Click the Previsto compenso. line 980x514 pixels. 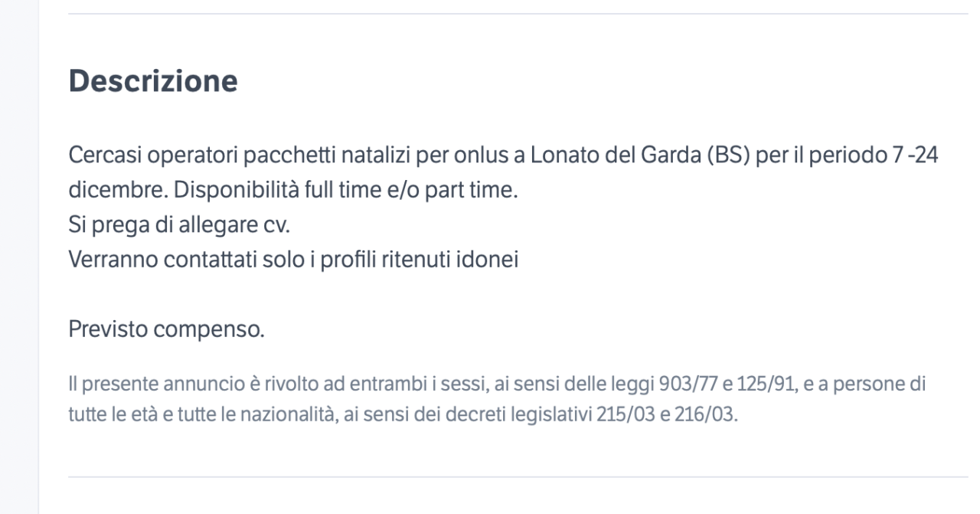click(167, 330)
